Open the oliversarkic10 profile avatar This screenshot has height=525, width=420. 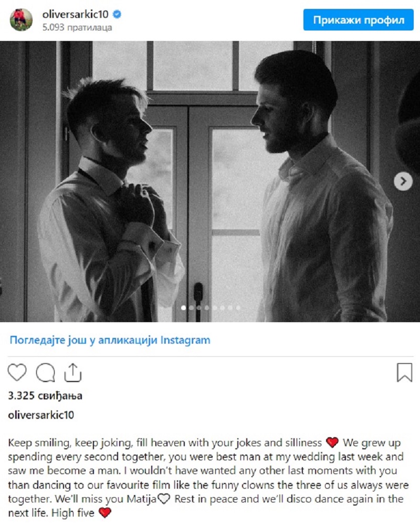22,20
